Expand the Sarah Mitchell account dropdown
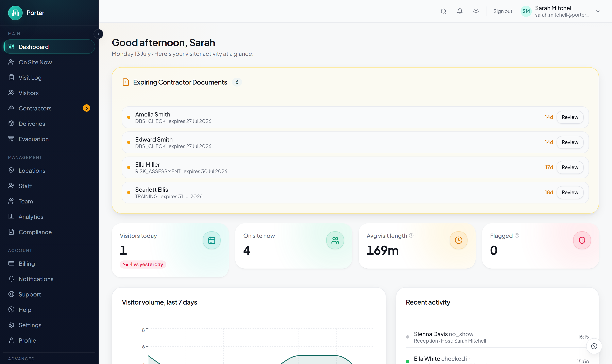This screenshot has width=612, height=364. pos(598,11)
